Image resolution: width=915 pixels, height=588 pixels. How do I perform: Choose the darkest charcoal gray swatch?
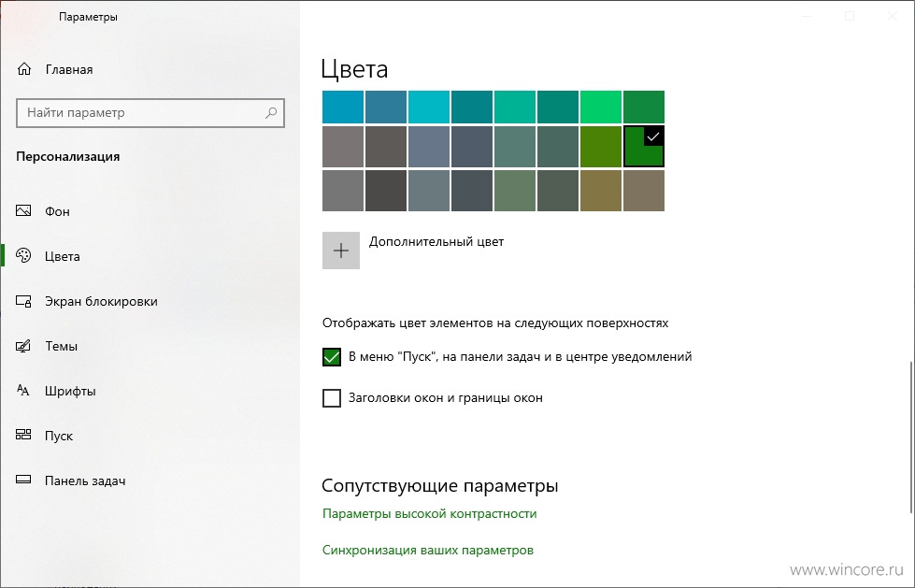pyautogui.click(x=386, y=191)
